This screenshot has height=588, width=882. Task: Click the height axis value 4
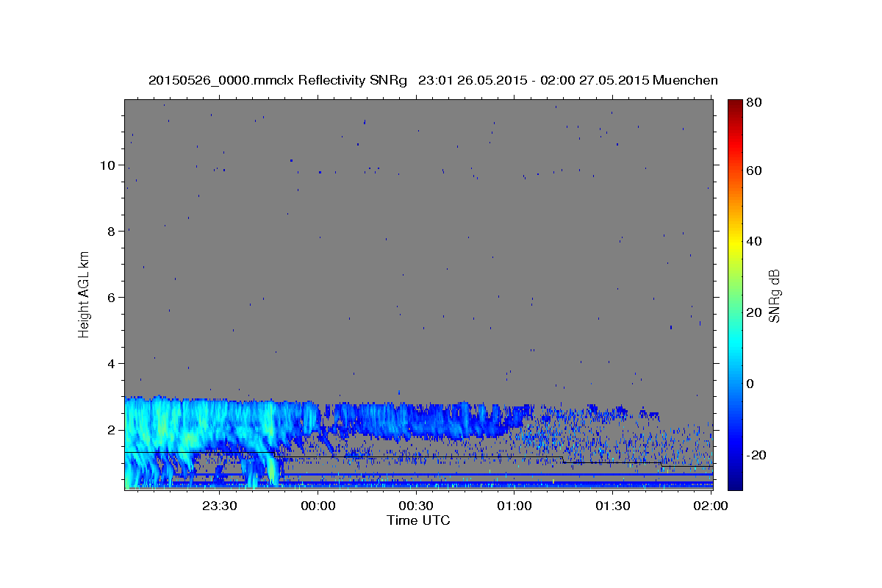tap(112, 363)
